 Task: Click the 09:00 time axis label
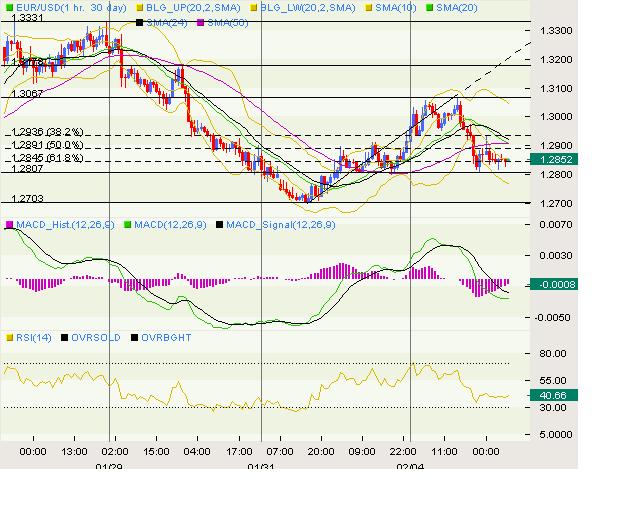(x=362, y=452)
